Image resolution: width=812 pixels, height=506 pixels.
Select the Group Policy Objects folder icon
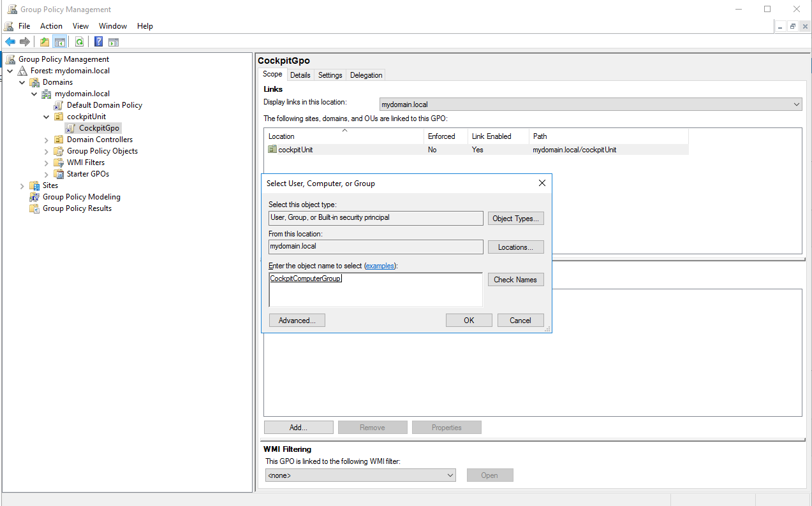tap(59, 151)
